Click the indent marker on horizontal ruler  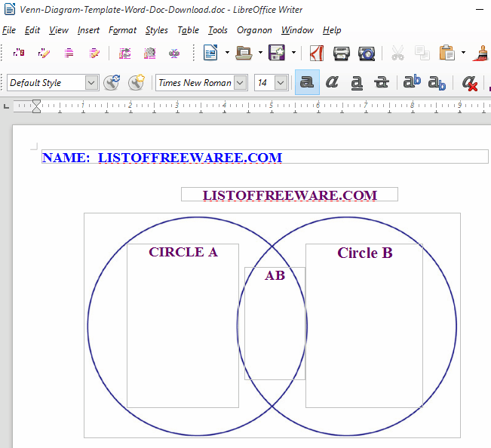(x=37, y=106)
